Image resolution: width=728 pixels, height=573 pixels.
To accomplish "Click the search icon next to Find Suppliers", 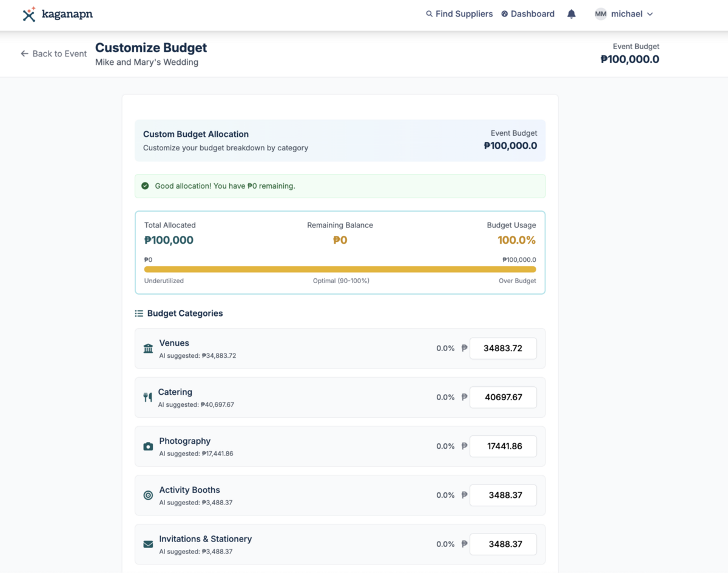I will coord(428,13).
